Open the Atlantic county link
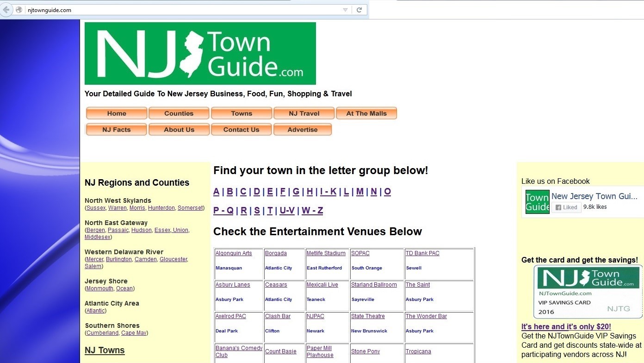644x363 pixels. tap(96, 311)
